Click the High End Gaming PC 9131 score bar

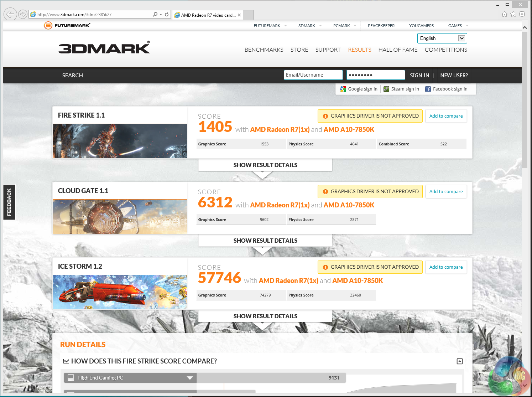point(271,378)
